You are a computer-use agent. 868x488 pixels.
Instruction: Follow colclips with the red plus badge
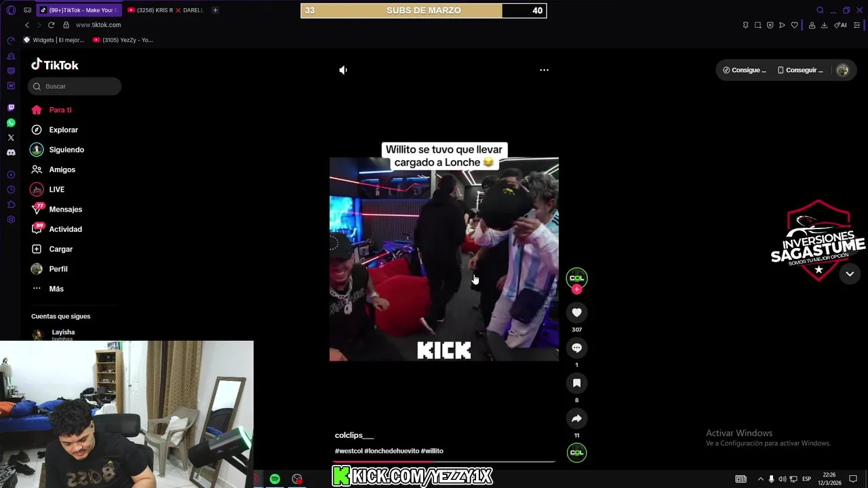click(x=576, y=289)
